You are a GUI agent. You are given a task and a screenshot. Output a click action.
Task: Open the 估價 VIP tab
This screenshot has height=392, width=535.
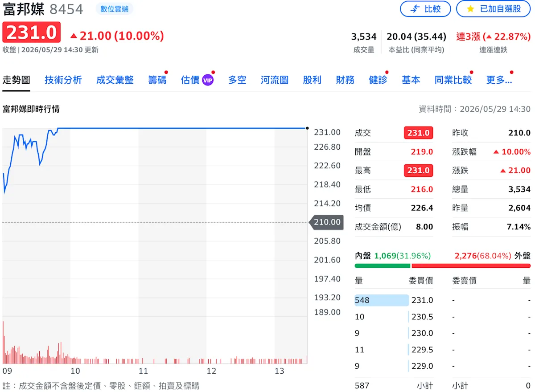coord(198,80)
